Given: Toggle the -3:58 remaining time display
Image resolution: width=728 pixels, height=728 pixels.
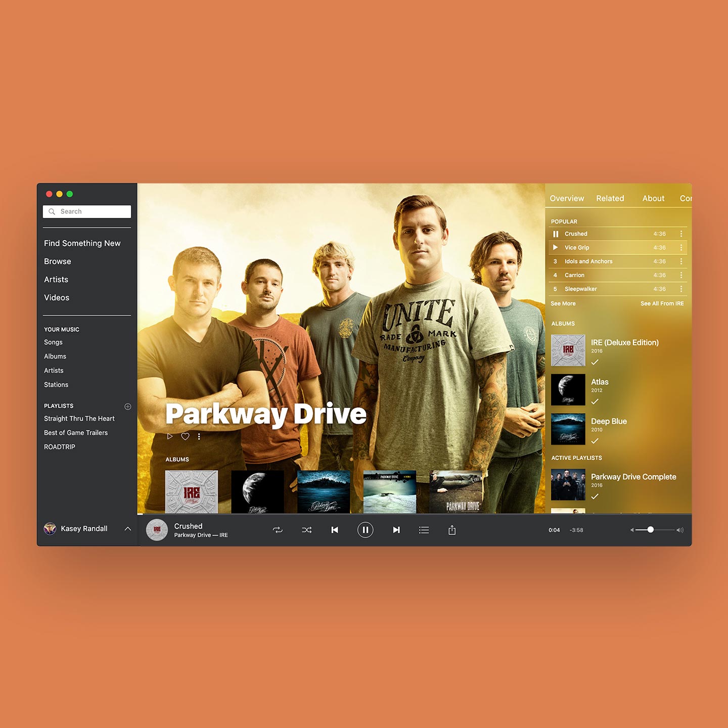Looking at the screenshot, I should pyautogui.click(x=576, y=530).
